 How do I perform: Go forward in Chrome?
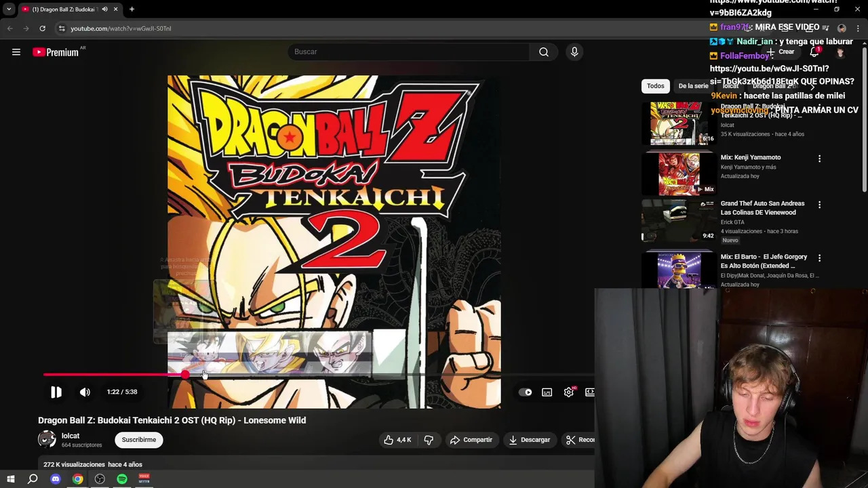[26, 28]
